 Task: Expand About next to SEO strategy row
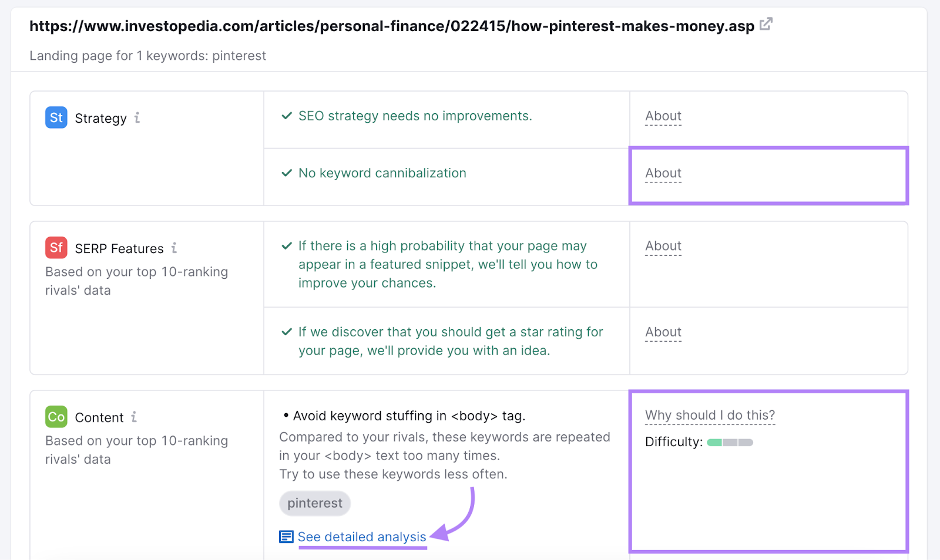[x=663, y=116]
